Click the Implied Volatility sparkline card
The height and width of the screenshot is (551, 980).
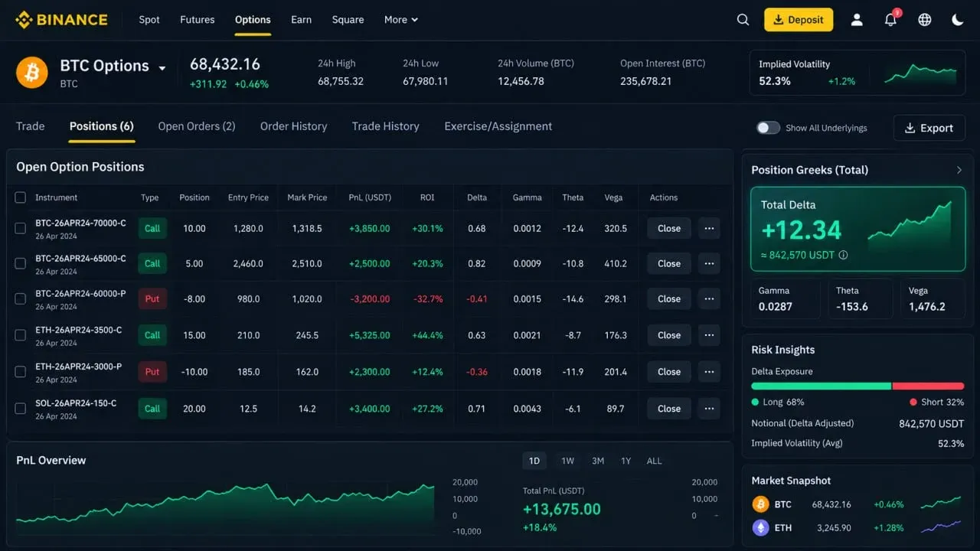(857, 73)
